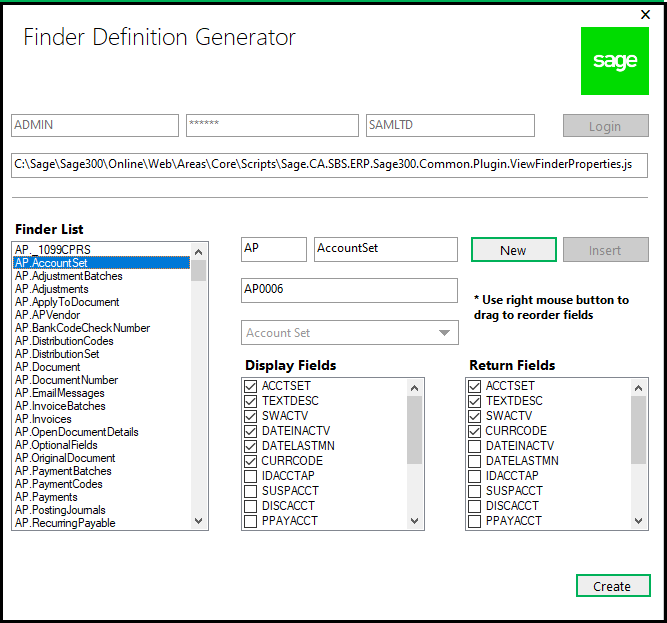Click Return Fields scroll down arrow
Screen dimensions: 667x623
click(638, 521)
